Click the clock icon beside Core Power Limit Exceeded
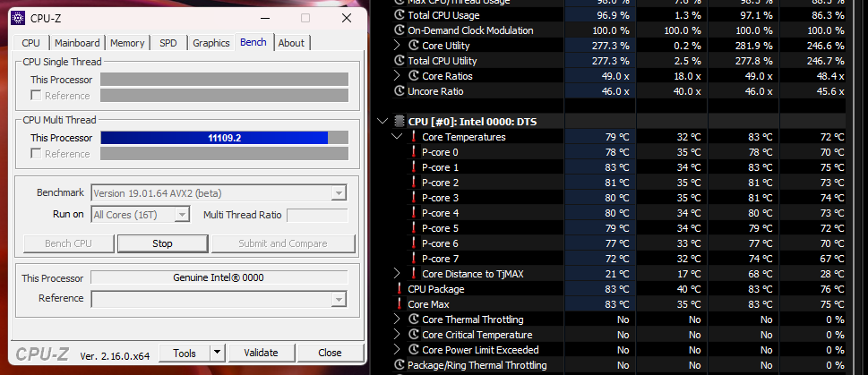Image resolution: width=868 pixels, height=375 pixels. tap(414, 350)
